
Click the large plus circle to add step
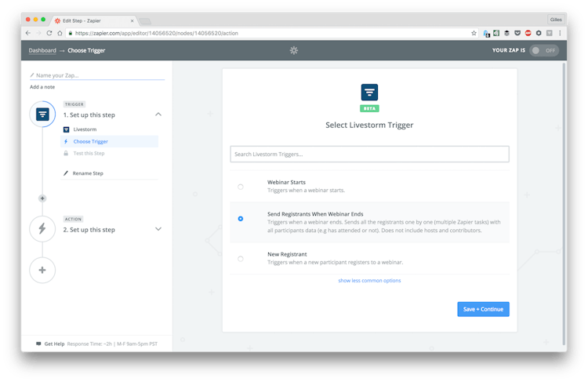tap(42, 270)
